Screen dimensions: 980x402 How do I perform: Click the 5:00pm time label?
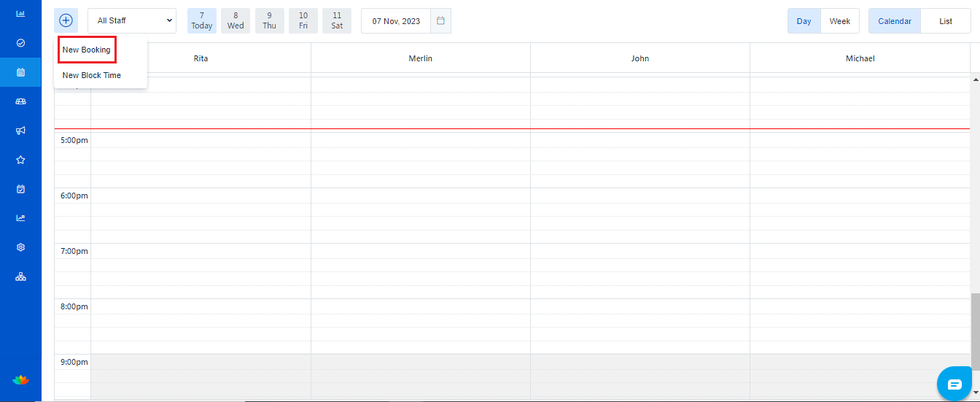(x=74, y=140)
